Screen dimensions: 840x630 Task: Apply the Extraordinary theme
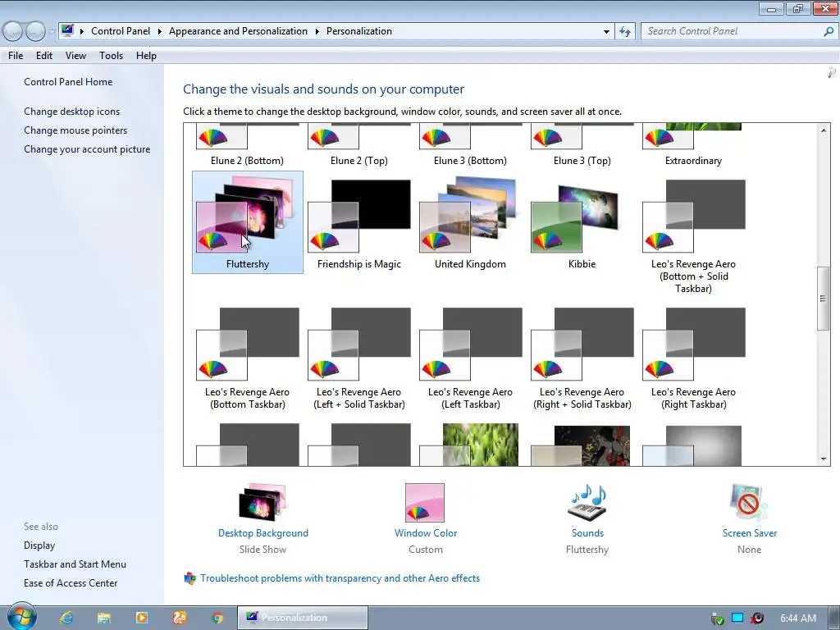click(x=693, y=146)
